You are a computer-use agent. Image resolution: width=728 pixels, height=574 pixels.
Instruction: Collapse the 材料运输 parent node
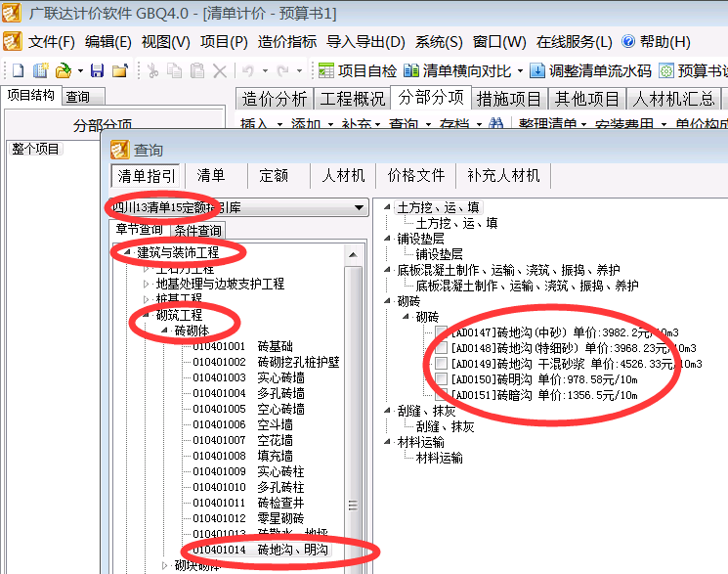click(387, 442)
